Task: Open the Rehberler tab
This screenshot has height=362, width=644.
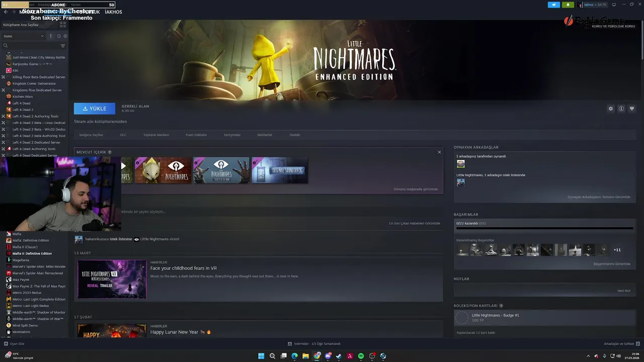Action: [265, 135]
